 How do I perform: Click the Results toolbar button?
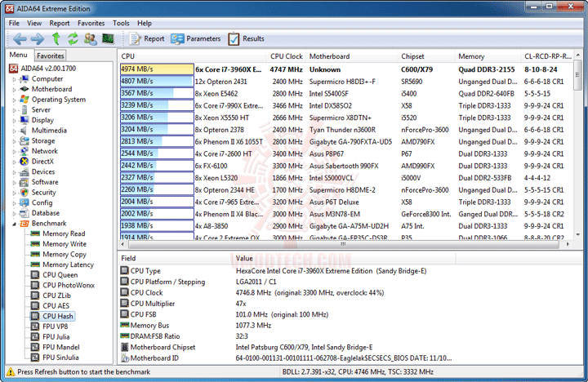coord(246,38)
